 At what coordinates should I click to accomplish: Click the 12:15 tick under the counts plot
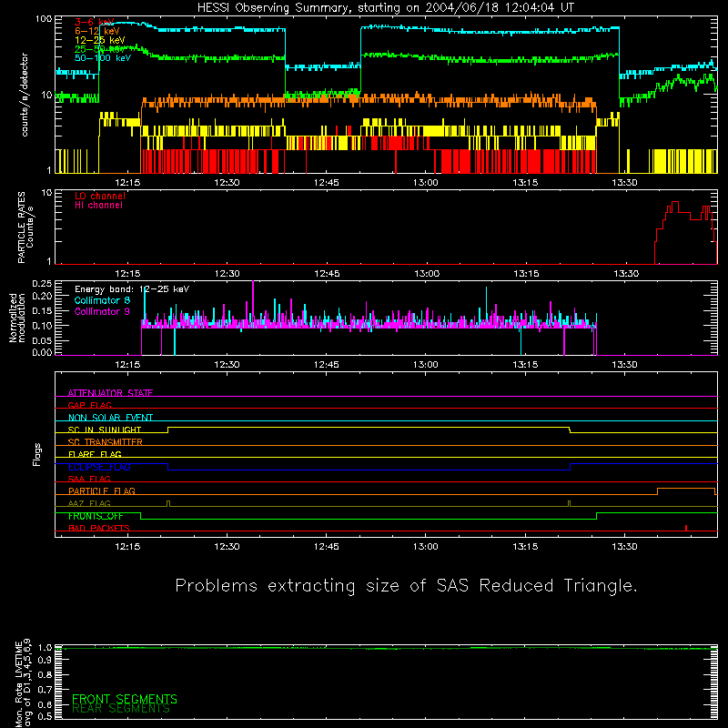127,183
